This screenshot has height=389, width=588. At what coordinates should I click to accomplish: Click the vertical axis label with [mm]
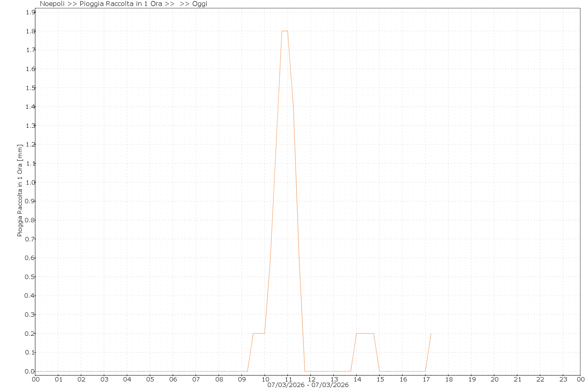(20, 191)
